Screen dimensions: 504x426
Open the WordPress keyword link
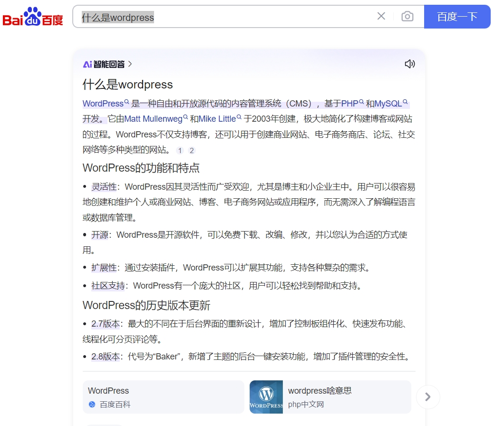(103, 104)
